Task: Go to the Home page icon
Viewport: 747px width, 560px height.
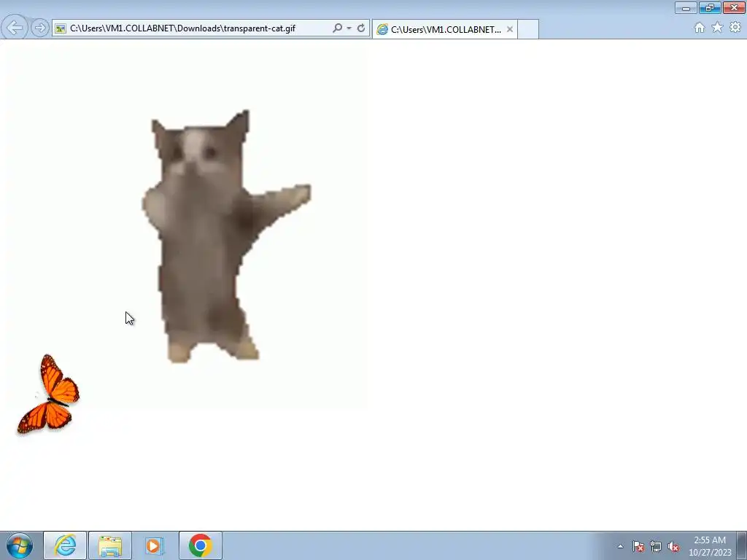Action: click(x=700, y=28)
